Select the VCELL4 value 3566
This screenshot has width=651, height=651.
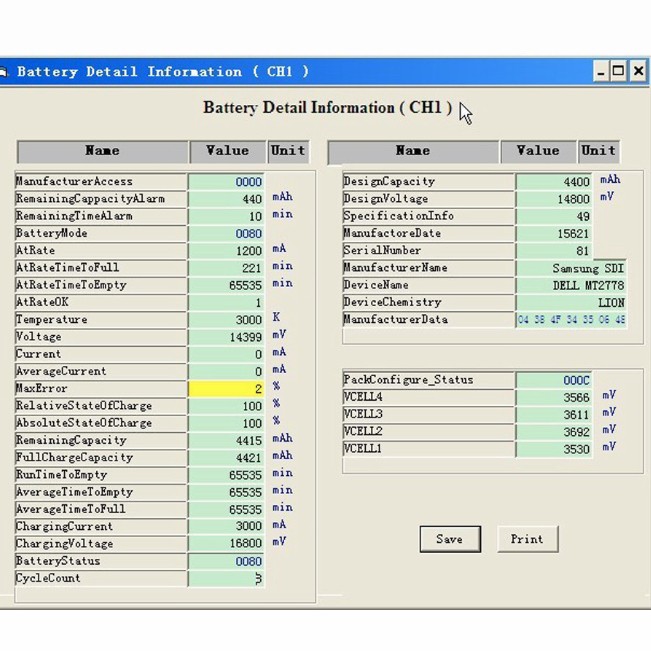pos(554,398)
